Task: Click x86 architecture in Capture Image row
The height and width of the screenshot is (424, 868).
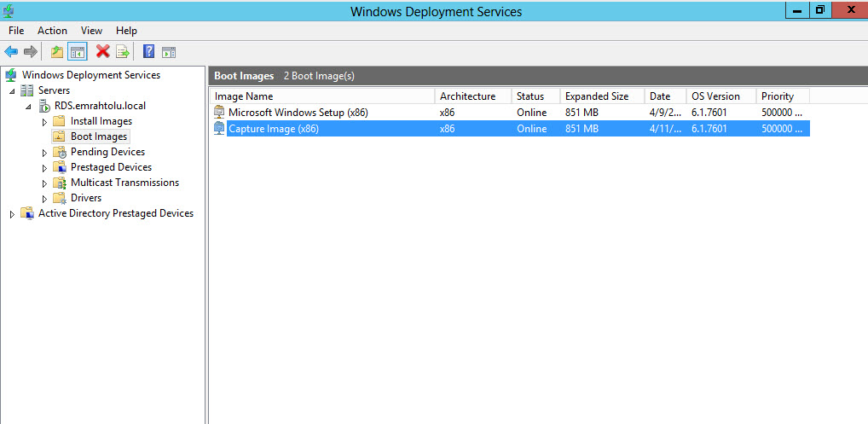Action: (x=448, y=129)
